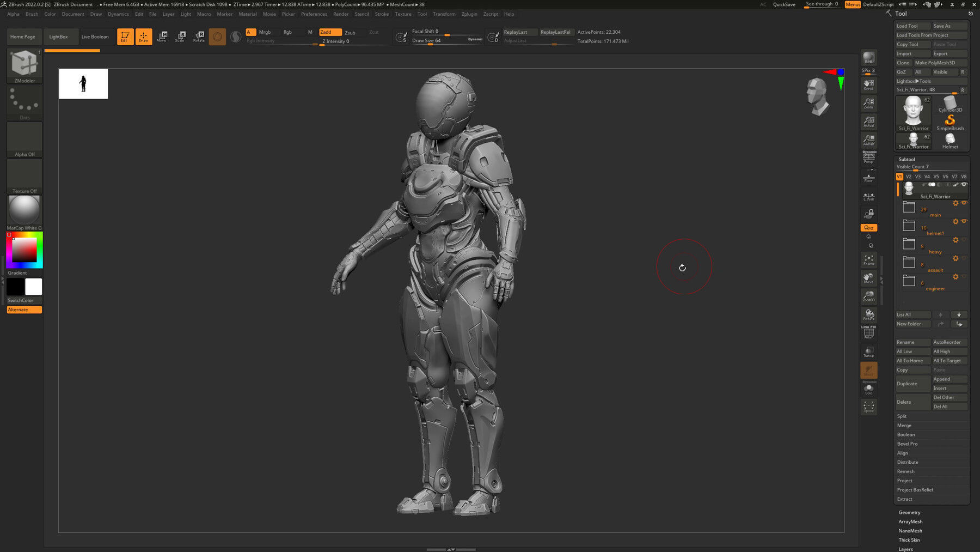Expand the ArrayMesh subpalette
The image size is (980, 552).
(x=910, y=521)
